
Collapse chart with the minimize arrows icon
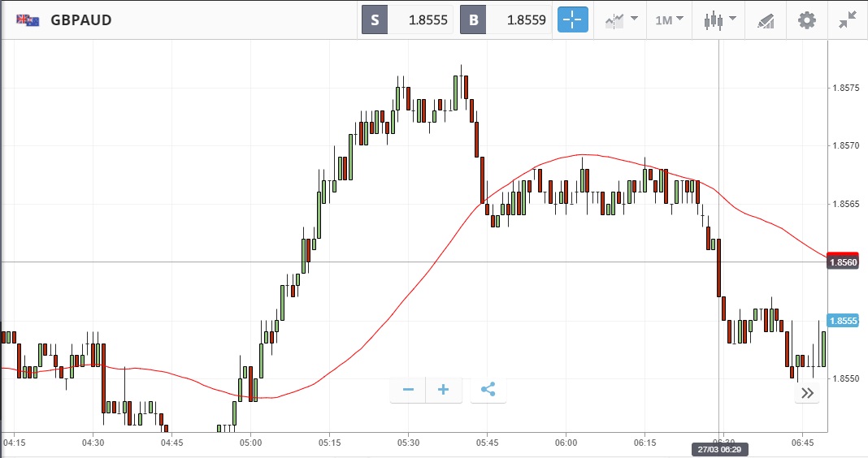click(848, 19)
